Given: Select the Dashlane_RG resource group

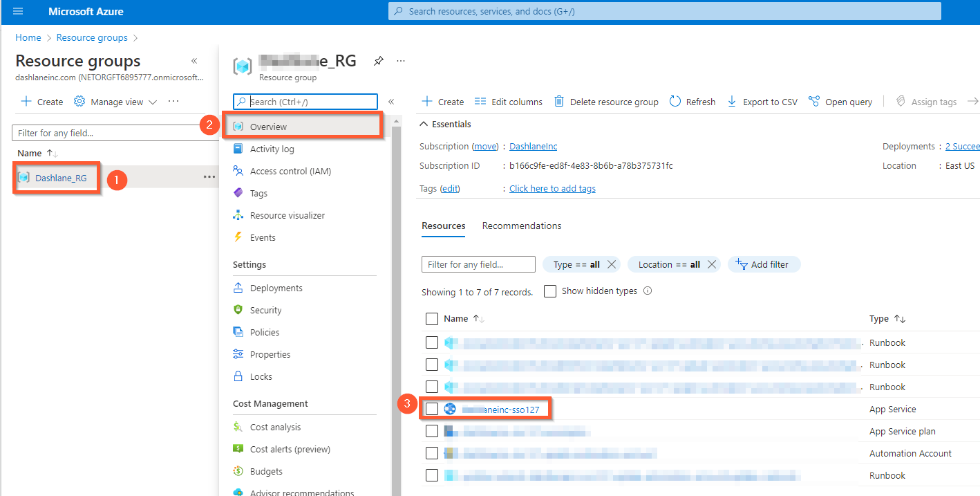Looking at the screenshot, I should coord(61,178).
